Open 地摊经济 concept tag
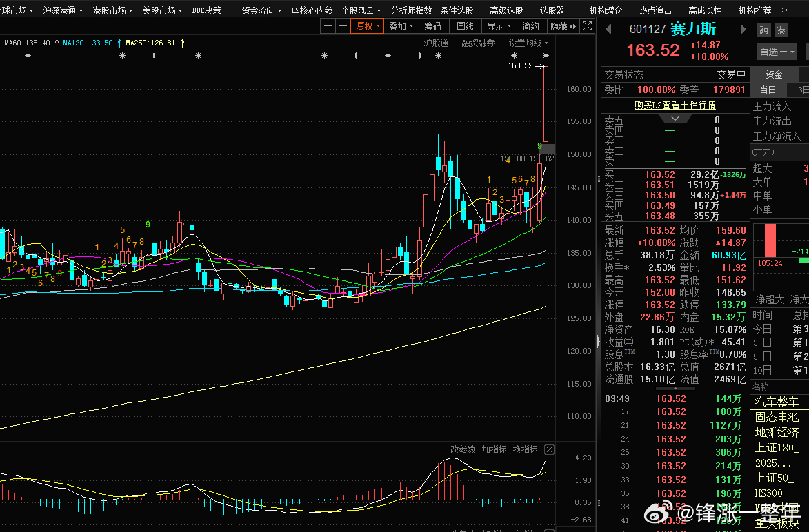Screen dimensions: 809x532 click(777, 432)
